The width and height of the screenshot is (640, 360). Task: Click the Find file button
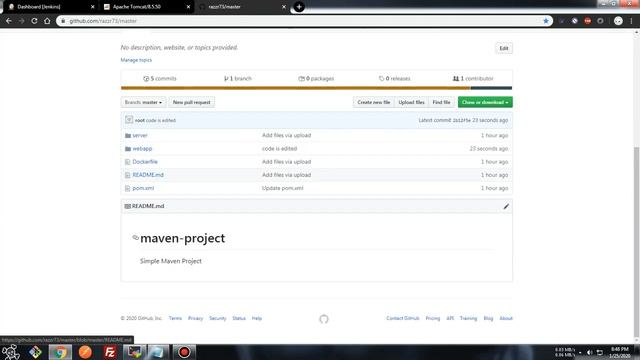tap(441, 102)
